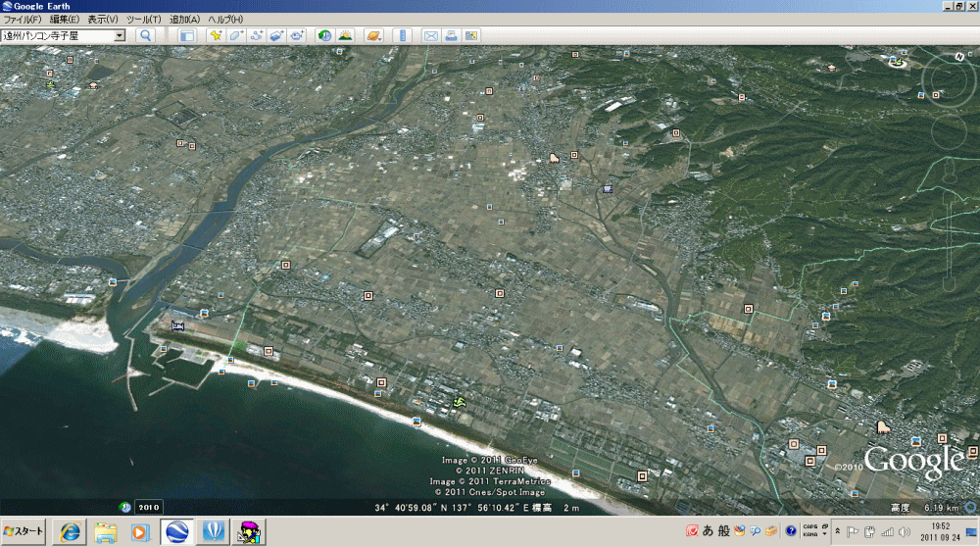The height and width of the screenshot is (547, 980).
Task: Click the purple bus station icon
Action: tap(608, 189)
